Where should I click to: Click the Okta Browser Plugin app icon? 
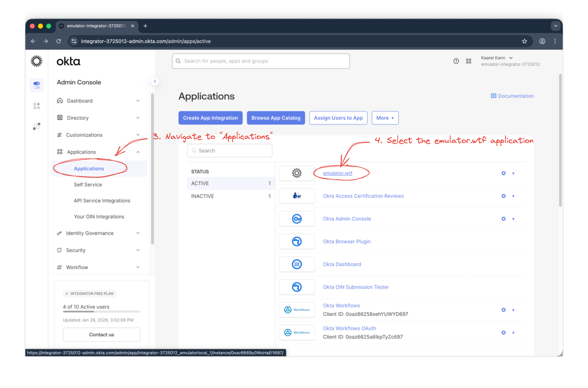tap(297, 241)
